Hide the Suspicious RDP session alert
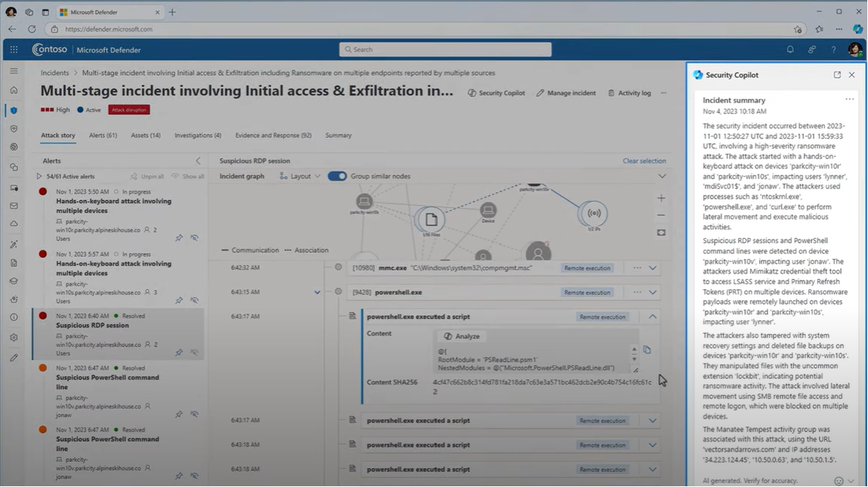Screen dimensions: 868x487 pos(195,352)
